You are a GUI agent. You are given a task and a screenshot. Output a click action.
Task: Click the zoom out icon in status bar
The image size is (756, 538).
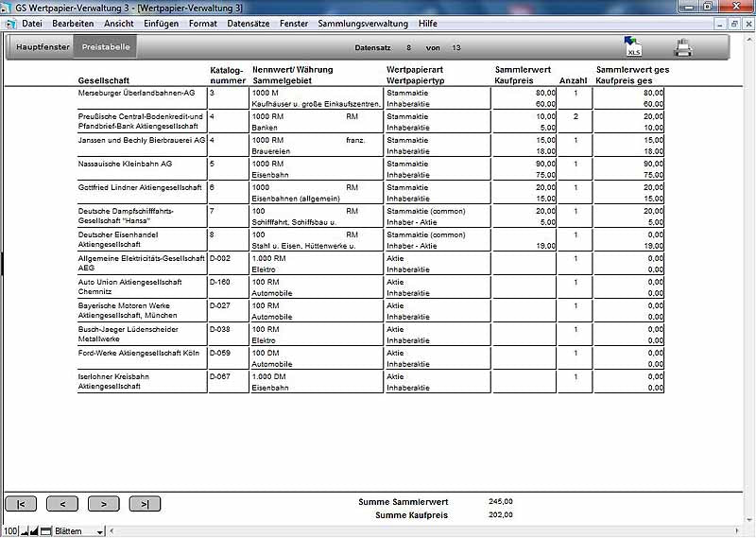tap(26, 531)
